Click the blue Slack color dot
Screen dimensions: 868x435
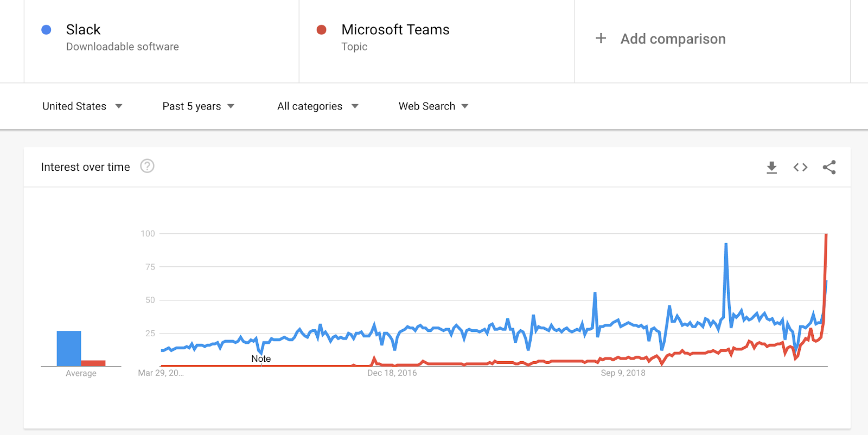coord(47,30)
